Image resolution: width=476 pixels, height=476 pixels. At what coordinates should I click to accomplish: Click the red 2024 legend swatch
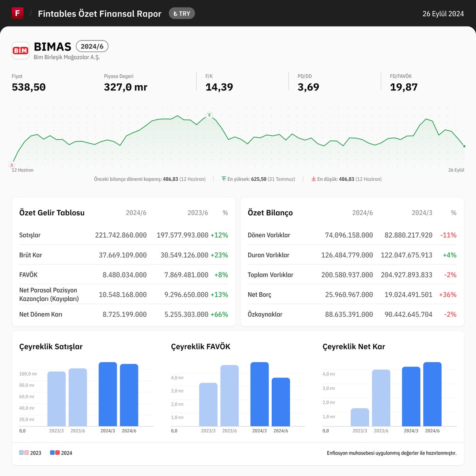tap(58, 453)
